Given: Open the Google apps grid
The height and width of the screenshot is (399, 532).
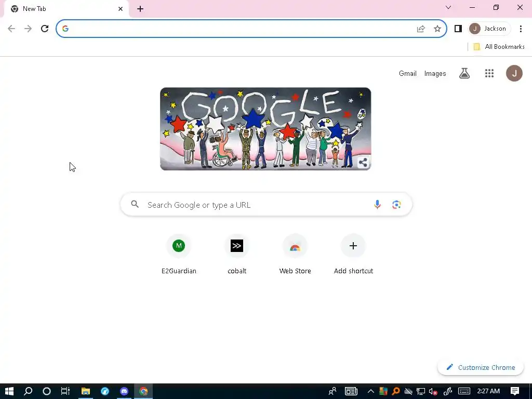Looking at the screenshot, I should coord(489,73).
